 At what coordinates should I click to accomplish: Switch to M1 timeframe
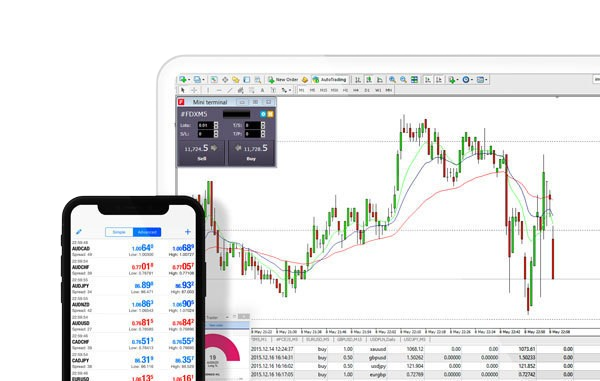tap(302, 90)
